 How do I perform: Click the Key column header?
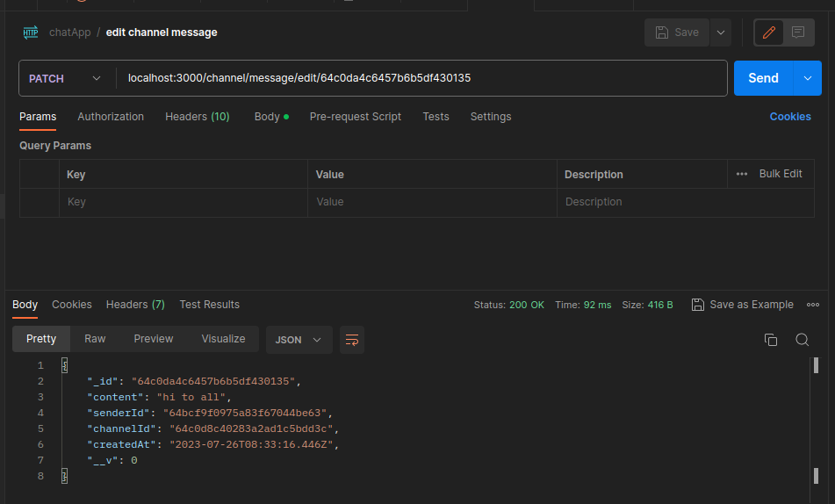[76, 175]
